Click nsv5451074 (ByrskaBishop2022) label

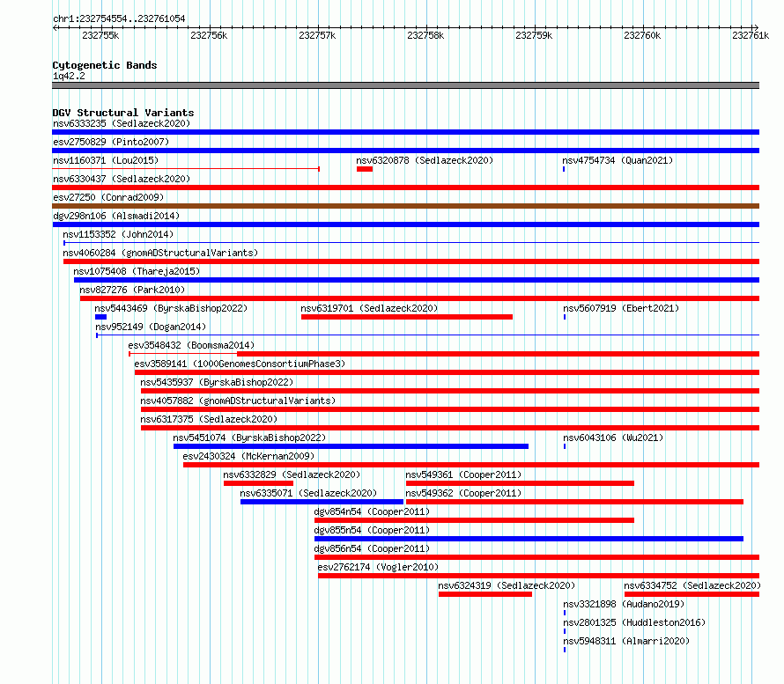tap(249, 438)
